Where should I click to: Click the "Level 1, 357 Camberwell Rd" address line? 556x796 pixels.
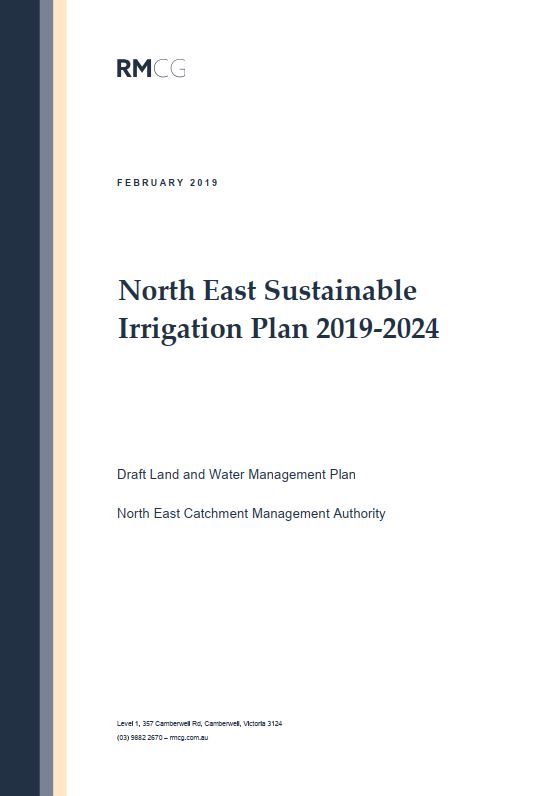(200, 723)
